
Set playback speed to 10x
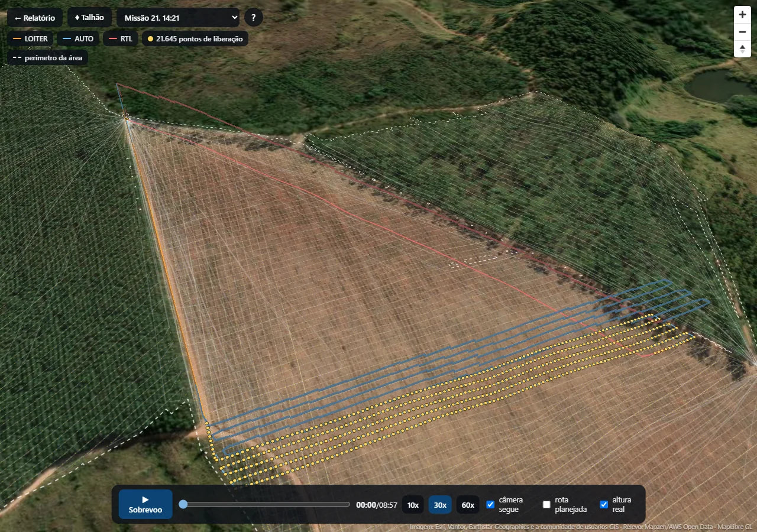tap(413, 505)
